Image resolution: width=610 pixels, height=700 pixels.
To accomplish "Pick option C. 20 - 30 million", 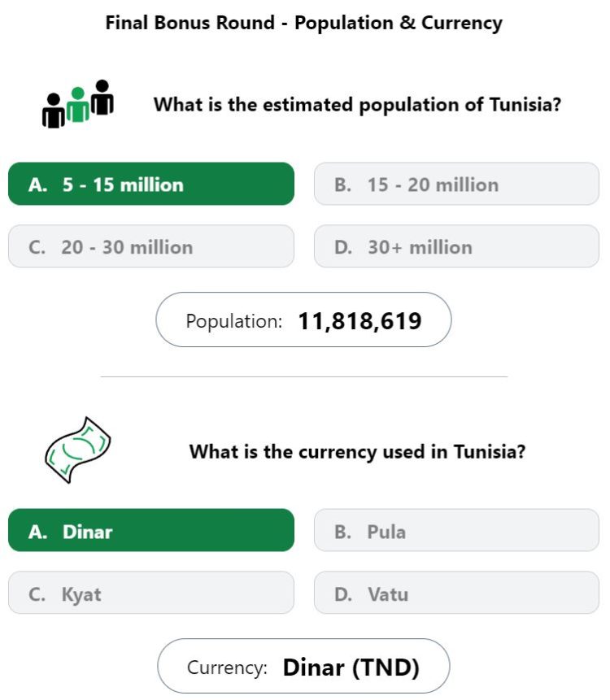I will [x=151, y=246].
